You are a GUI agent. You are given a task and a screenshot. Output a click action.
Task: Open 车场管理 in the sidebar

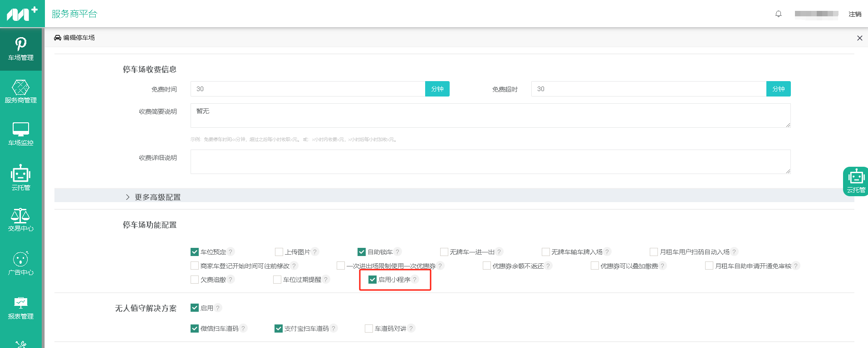(21, 49)
